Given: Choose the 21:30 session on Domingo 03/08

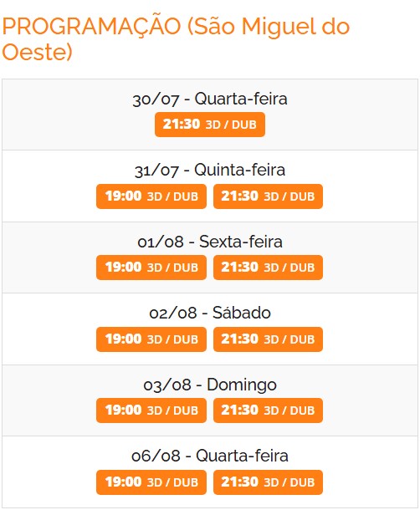Looking at the screenshot, I should point(268,410).
